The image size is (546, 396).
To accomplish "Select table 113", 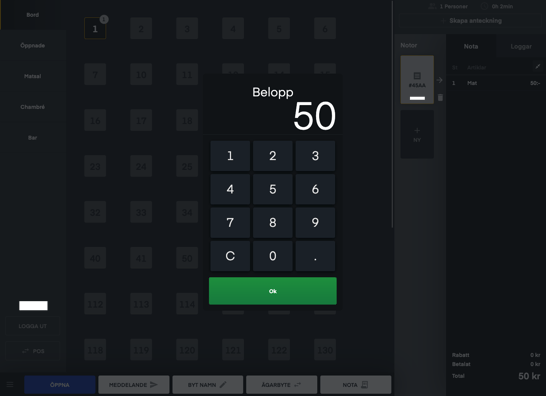I will coord(141,304).
